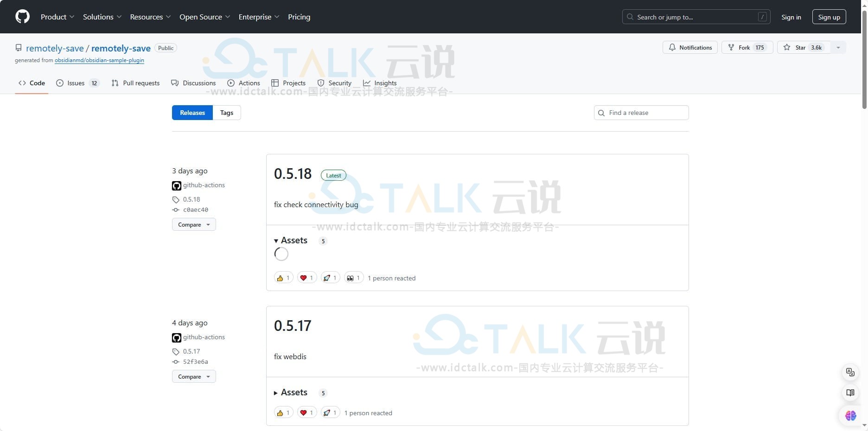The width and height of the screenshot is (868, 431).
Task: Switch to the Code tab
Action: (x=32, y=83)
